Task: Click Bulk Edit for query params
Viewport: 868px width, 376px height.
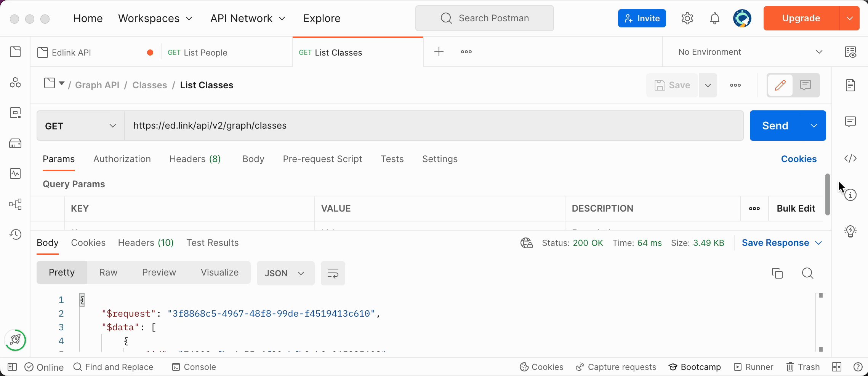Action: pyautogui.click(x=796, y=209)
